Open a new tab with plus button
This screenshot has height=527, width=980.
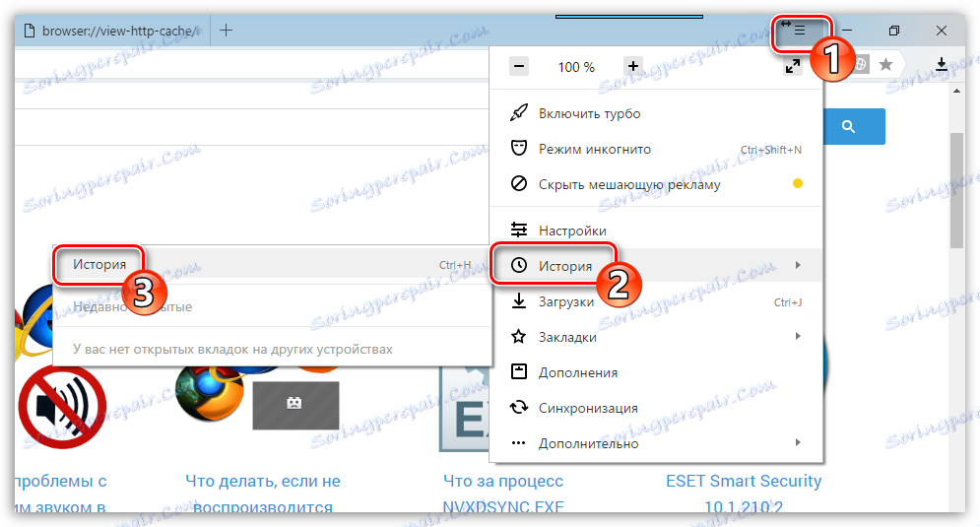pos(227,31)
